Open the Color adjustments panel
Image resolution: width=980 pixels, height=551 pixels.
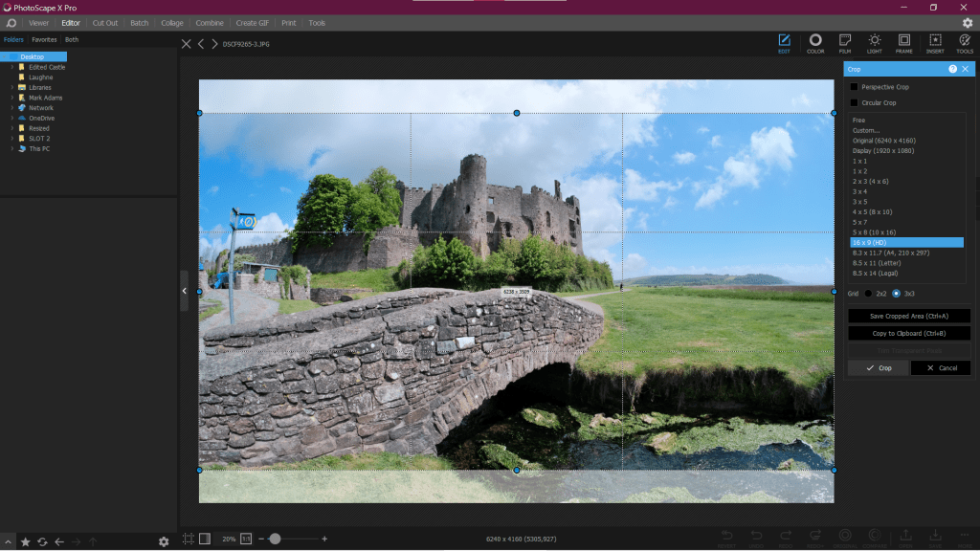[x=815, y=41]
